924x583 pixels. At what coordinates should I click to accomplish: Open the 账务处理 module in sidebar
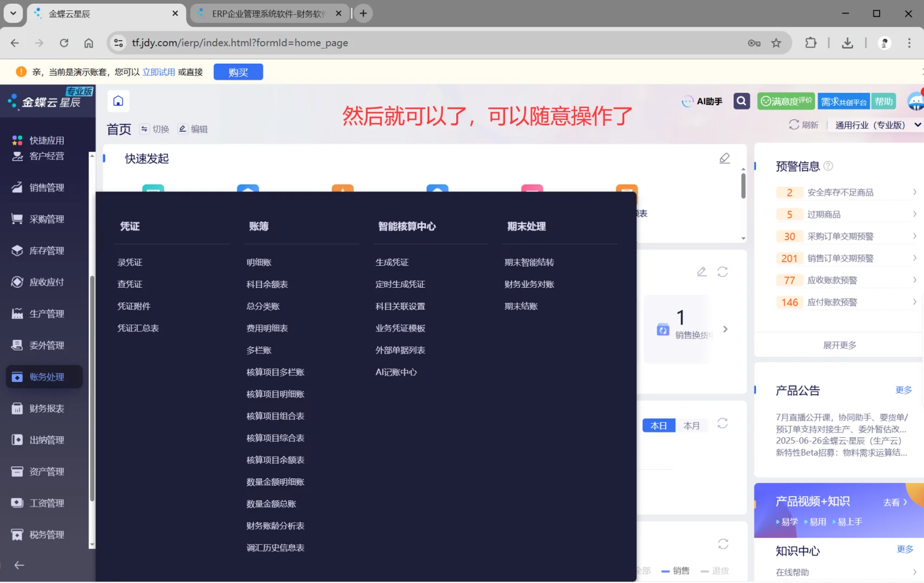click(43, 377)
